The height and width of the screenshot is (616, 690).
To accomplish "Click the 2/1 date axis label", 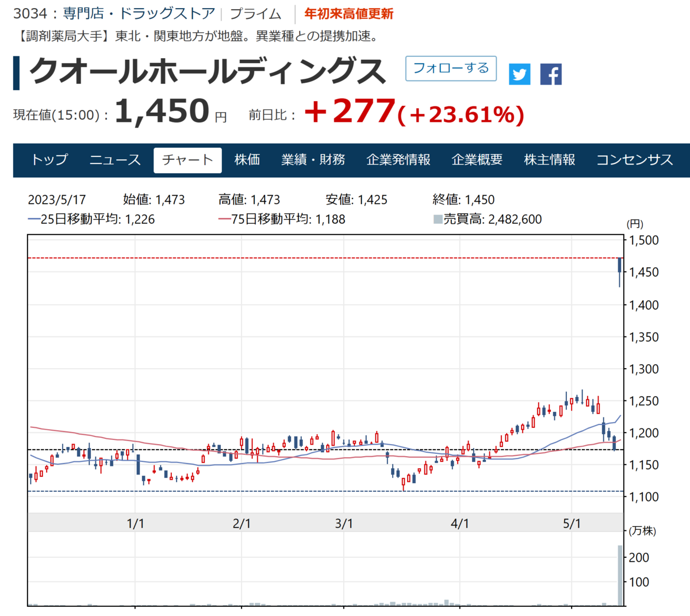I will click(242, 523).
